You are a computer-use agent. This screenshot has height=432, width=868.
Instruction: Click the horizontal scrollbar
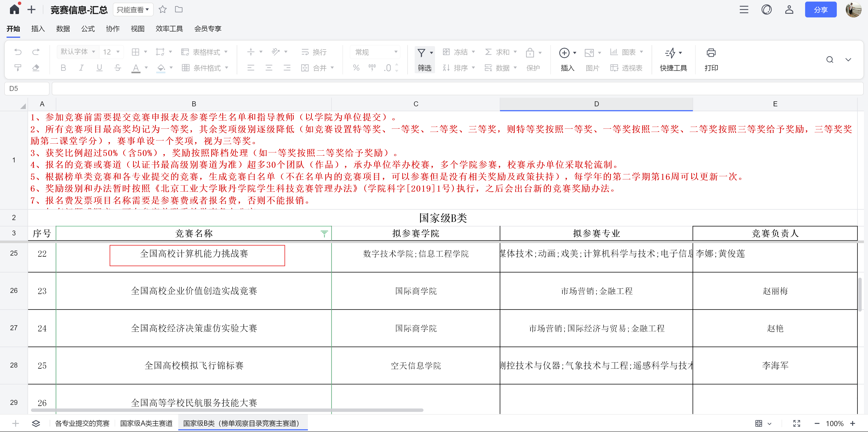click(227, 410)
